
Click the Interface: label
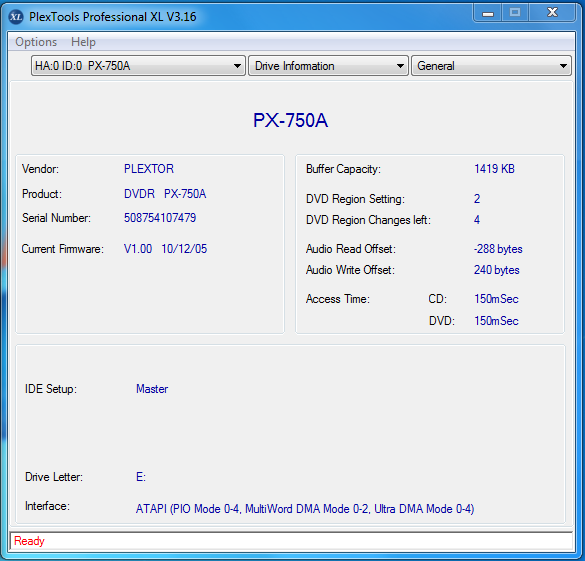click(x=47, y=506)
